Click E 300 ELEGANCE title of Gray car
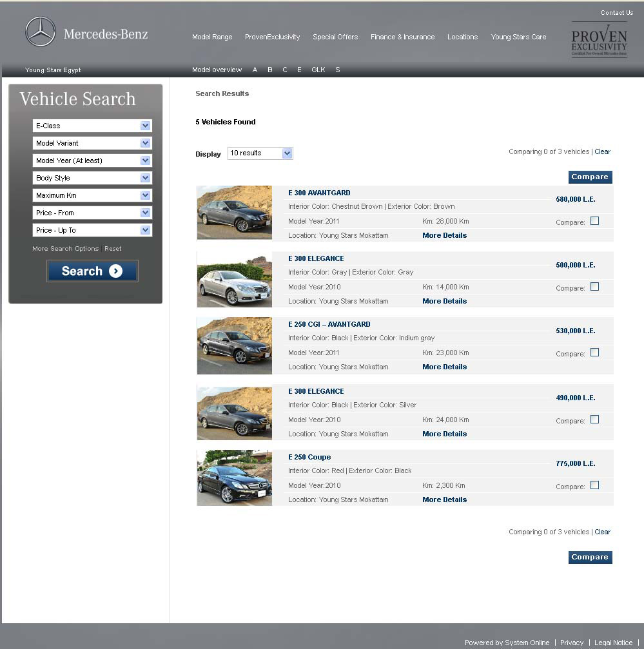The width and height of the screenshot is (644, 649). coord(317,258)
